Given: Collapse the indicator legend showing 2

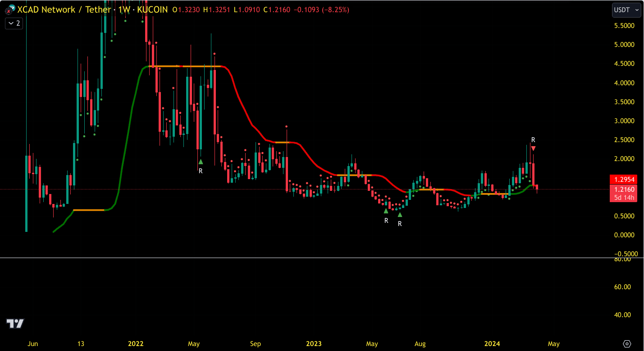Looking at the screenshot, I should (13, 23).
